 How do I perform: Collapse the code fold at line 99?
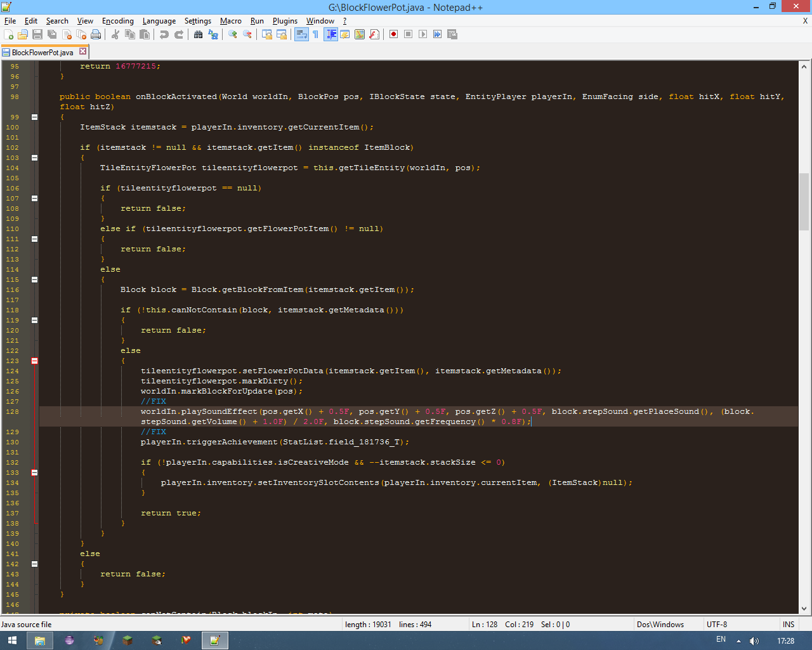point(34,117)
